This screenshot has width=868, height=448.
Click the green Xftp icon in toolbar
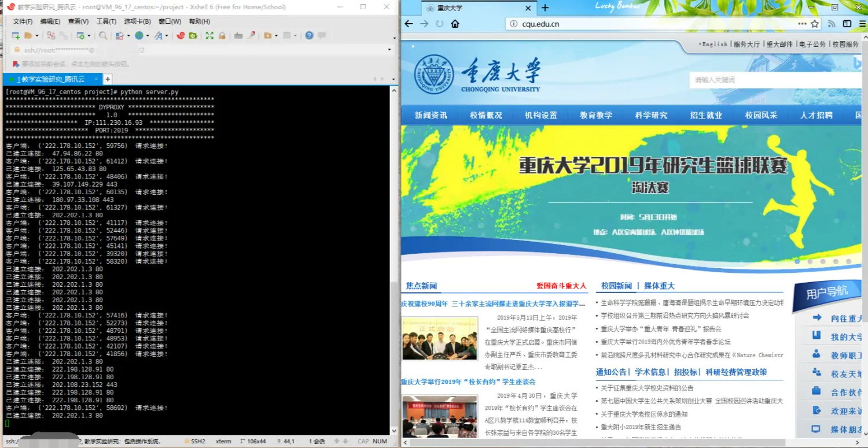pyautogui.click(x=193, y=35)
